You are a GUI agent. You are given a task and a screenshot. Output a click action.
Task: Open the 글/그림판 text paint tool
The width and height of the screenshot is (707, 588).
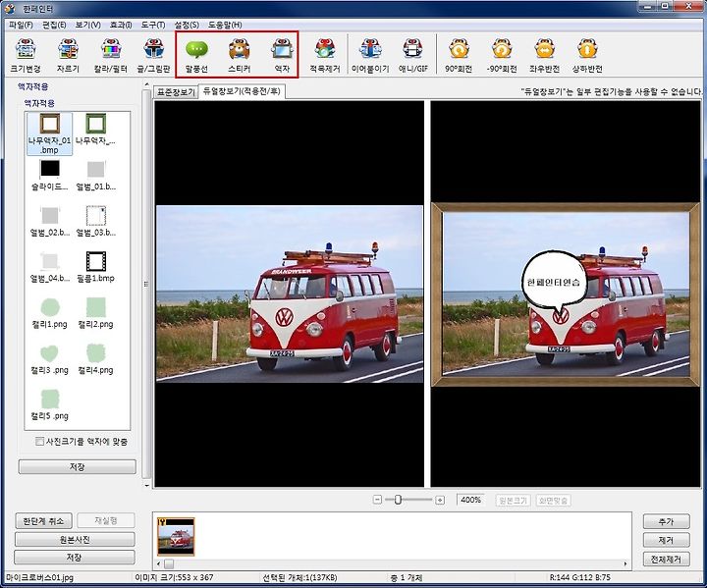point(154,56)
